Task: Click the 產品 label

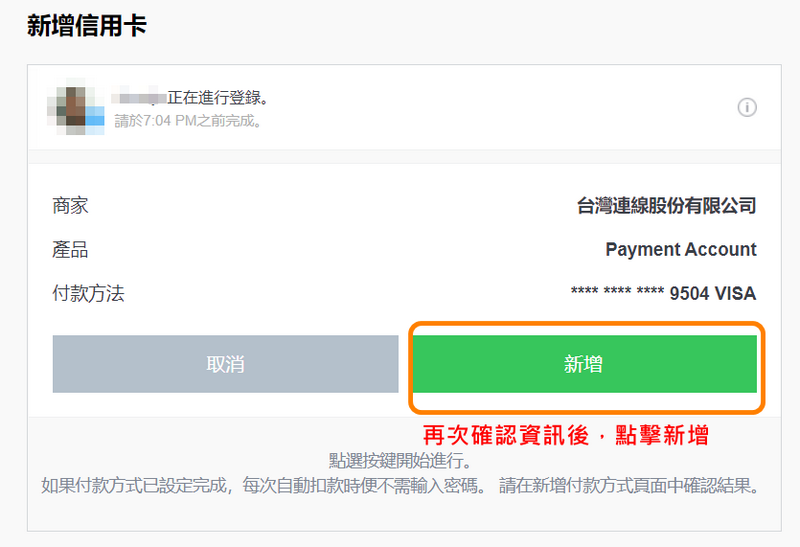Action: pos(70,250)
